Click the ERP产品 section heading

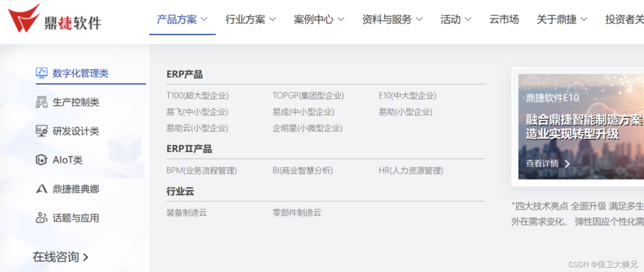coord(185,74)
